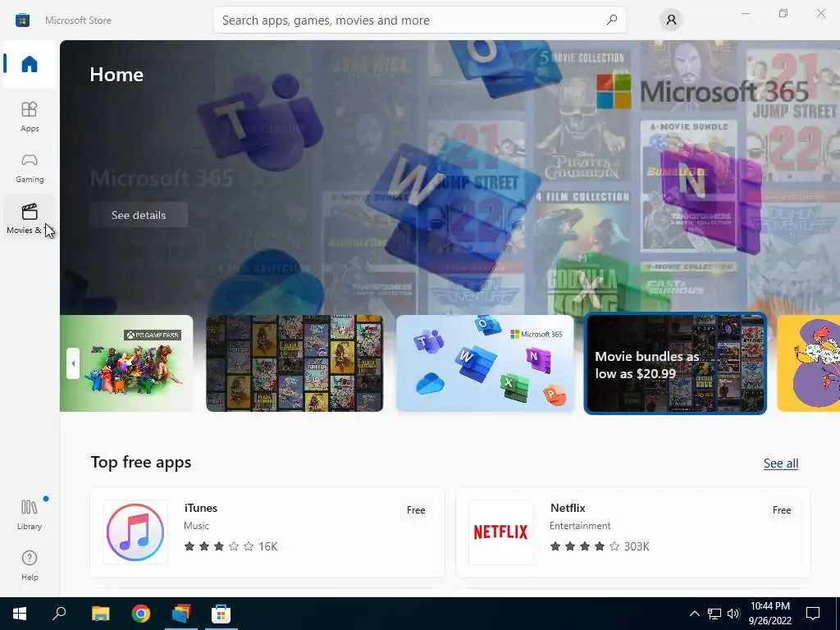The height and width of the screenshot is (630, 840).
Task: Open the Windows Start menu
Action: (x=20, y=614)
